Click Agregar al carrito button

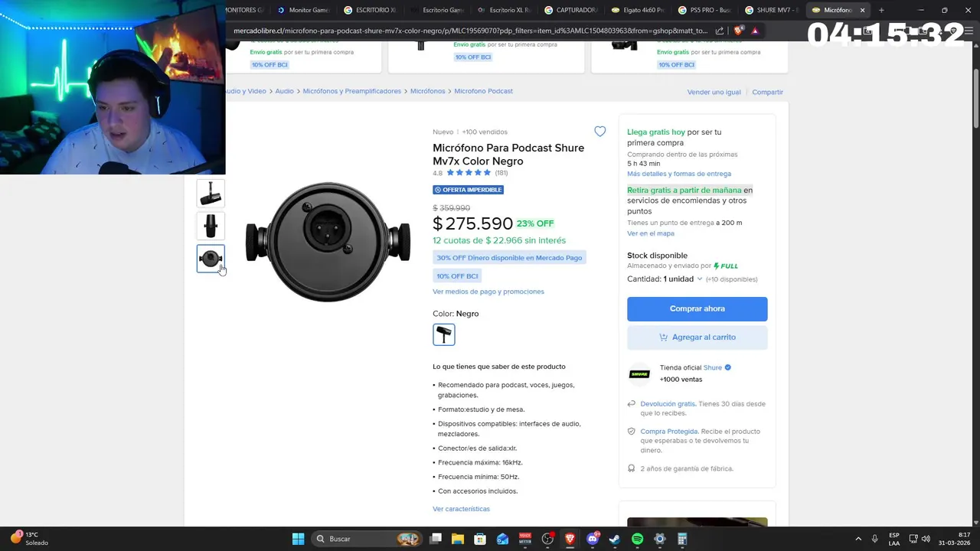point(697,337)
